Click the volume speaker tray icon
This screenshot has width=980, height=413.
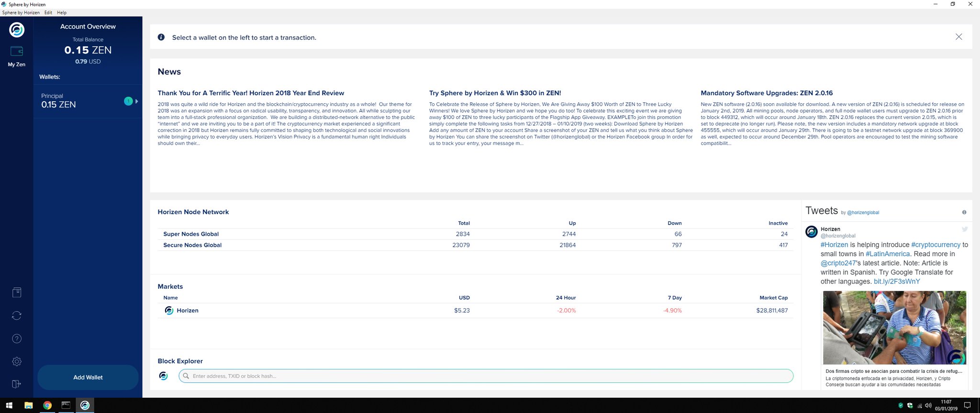click(x=928, y=406)
